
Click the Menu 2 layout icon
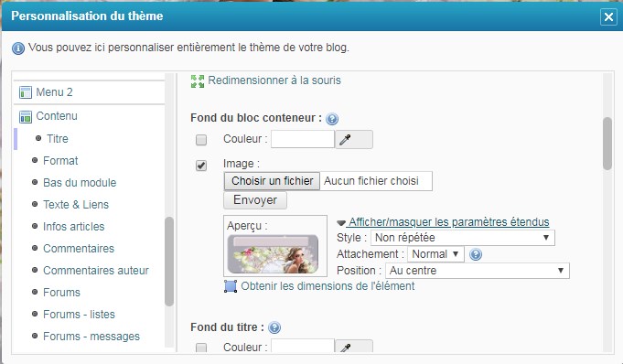click(x=26, y=92)
